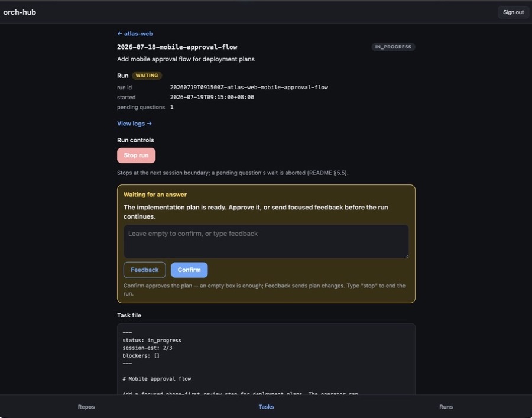532x418 pixels.
Task: Click the 'Waiting for an answer' heading
Action: click(x=155, y=195)
